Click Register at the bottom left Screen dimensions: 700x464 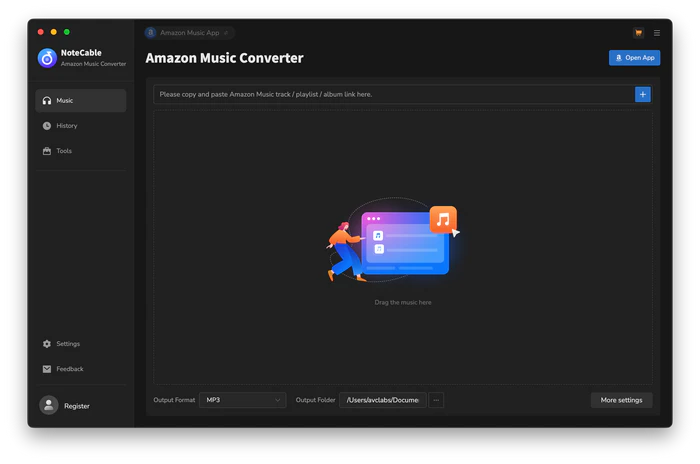point(77,406)
